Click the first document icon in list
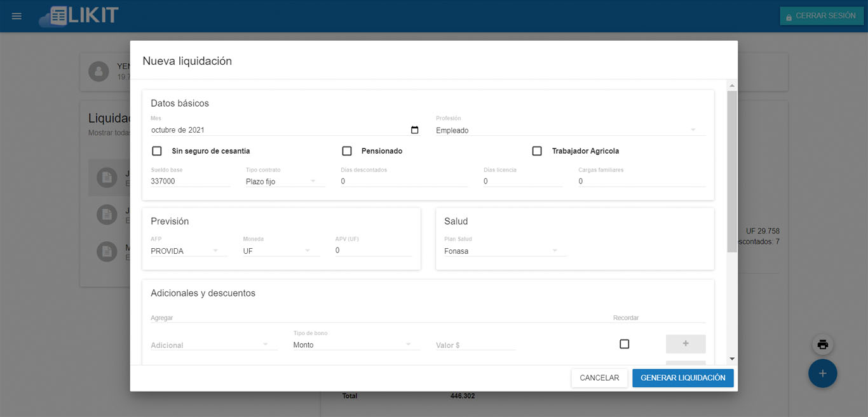The height and width of the screenshot is (417, 868). 107,178
